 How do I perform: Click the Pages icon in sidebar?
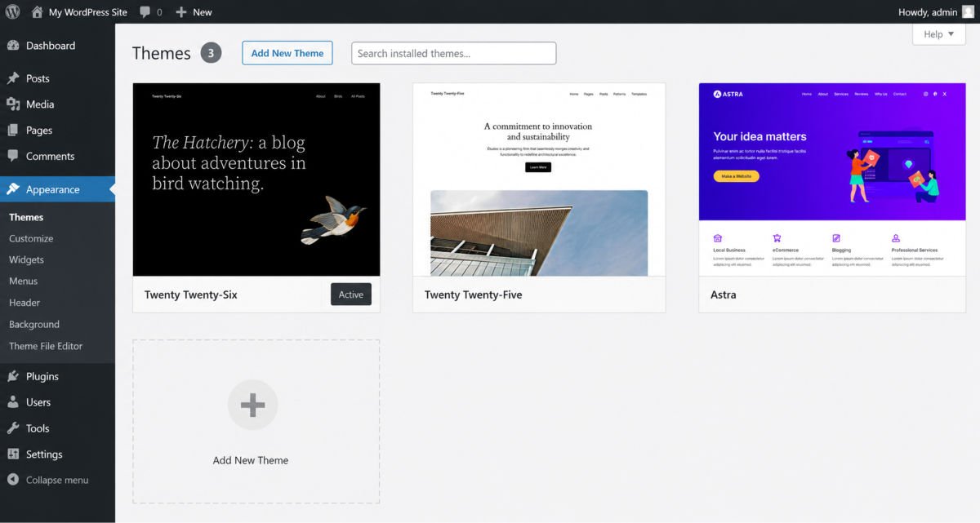(x=13, y=131)
